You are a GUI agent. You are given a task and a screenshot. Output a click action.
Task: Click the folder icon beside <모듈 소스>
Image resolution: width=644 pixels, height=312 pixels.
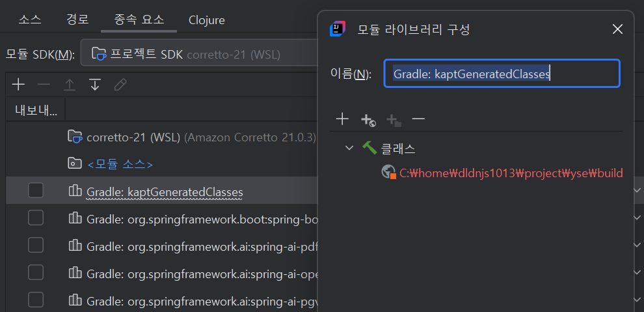click(x=74, y=163)
